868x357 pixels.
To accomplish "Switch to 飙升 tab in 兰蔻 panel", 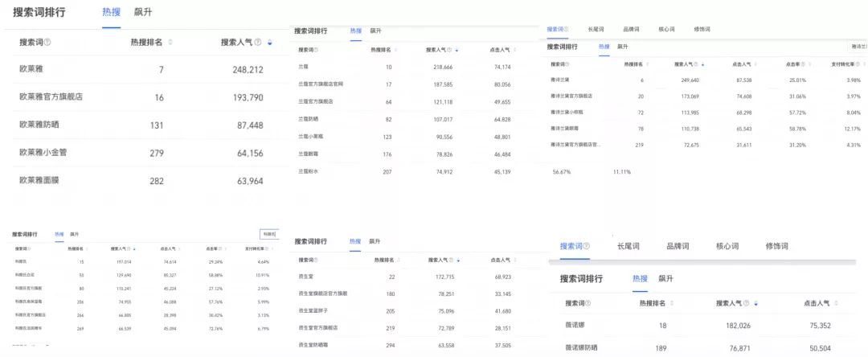I will 375,31.
